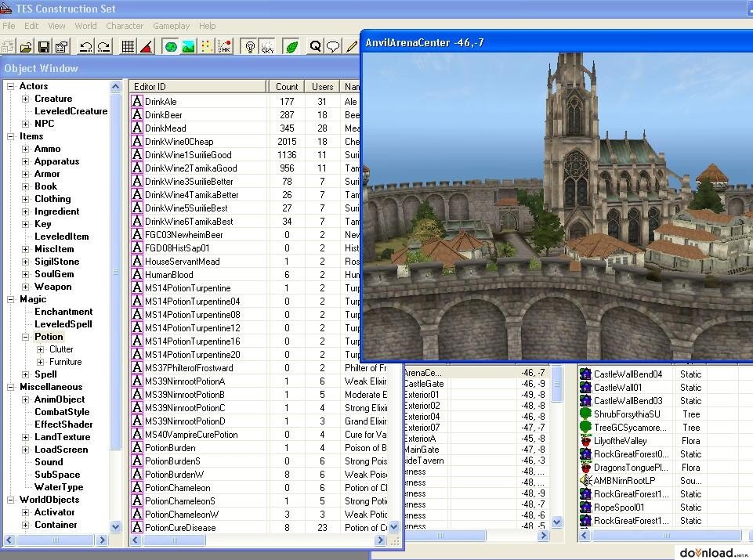The height and width of the screenshot is (560, 753).
Task: Expand the Creature tree node
Action: pyautogui.click(x=25, y=99)
